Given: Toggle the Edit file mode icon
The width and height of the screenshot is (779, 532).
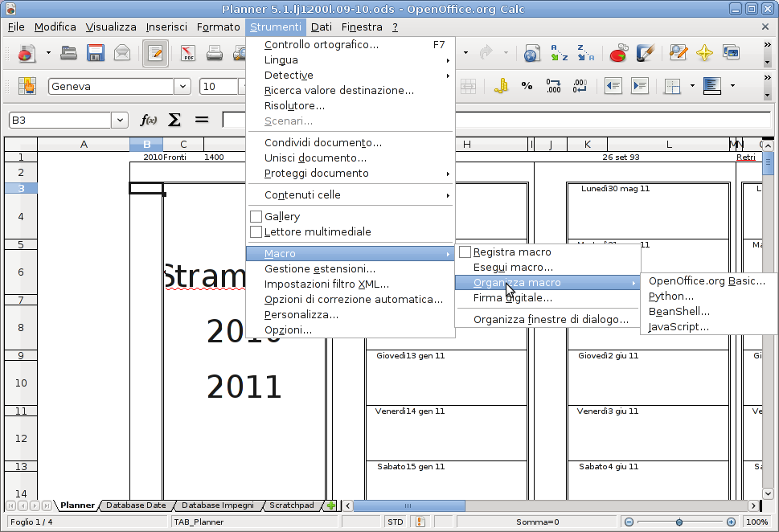Looking at the screenshot, I should pyautogui.click(x=155, y=53).
